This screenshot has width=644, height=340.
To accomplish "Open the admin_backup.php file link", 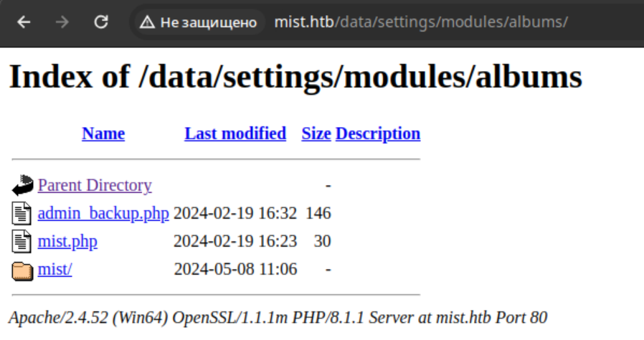I will click(103, 214).
